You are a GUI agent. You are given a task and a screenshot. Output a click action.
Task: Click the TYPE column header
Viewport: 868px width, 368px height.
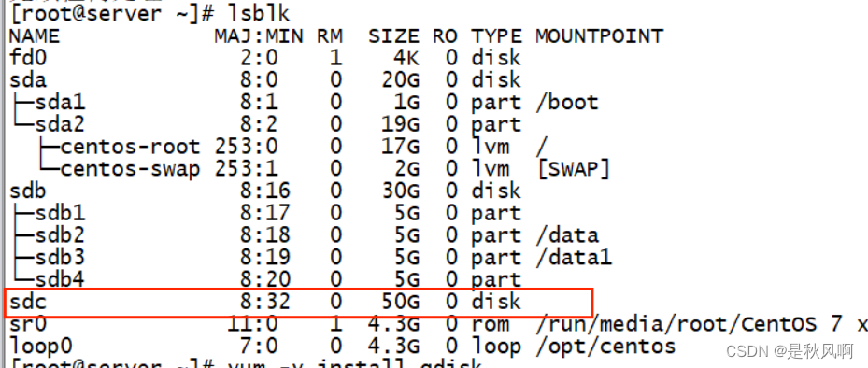click(x=496, y=36)
